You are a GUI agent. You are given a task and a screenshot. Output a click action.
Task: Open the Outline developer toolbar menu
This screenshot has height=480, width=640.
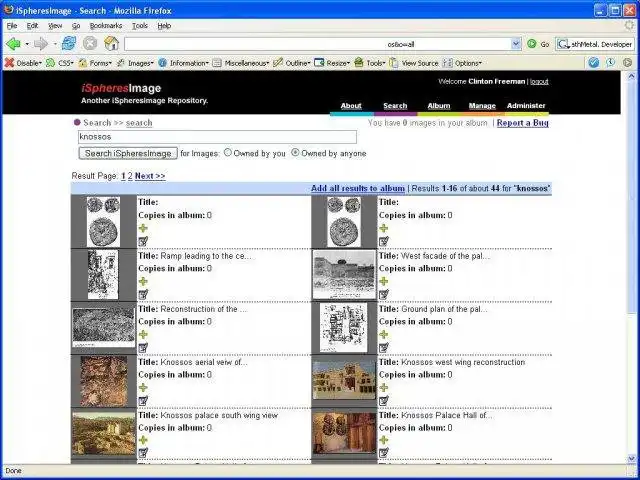point(292,63)
